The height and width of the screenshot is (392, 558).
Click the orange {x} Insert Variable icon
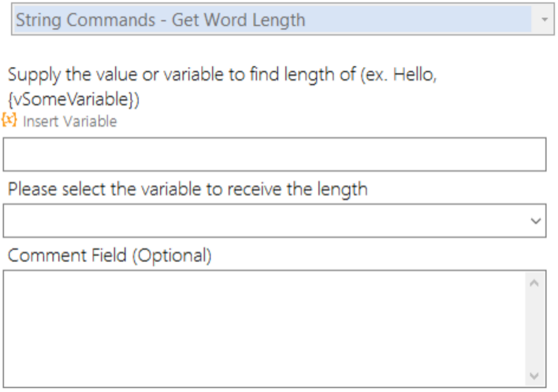tap(9, 120)
